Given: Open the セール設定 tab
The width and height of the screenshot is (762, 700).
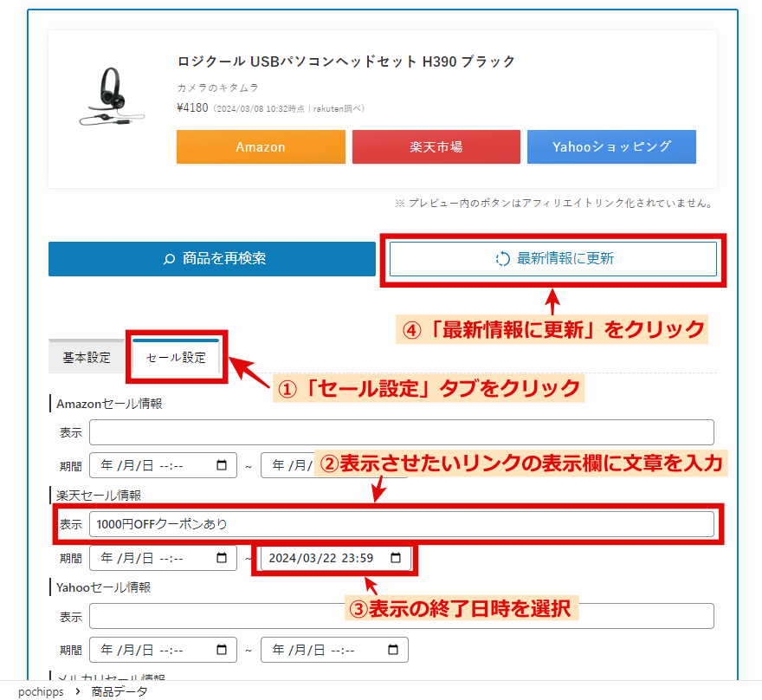Looking at the screenshot, I should point(176,357).
